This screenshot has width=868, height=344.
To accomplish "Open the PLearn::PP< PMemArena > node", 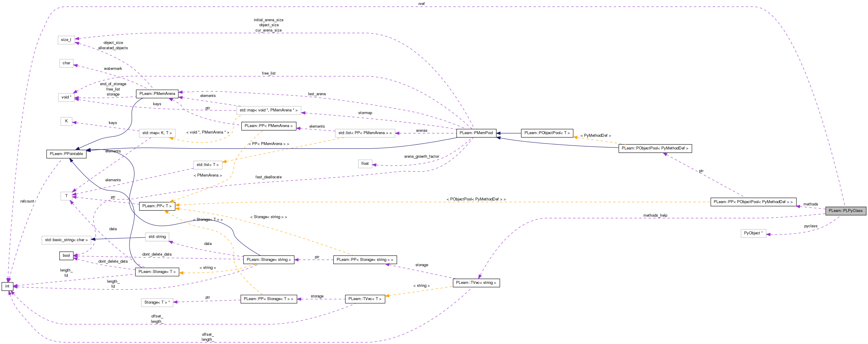I will click(269, 126).
